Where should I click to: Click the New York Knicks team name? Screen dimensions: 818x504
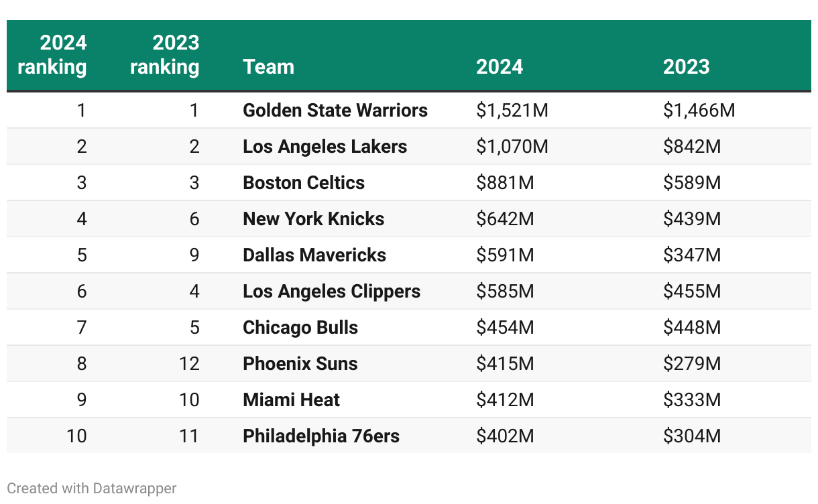click(313, 218)
